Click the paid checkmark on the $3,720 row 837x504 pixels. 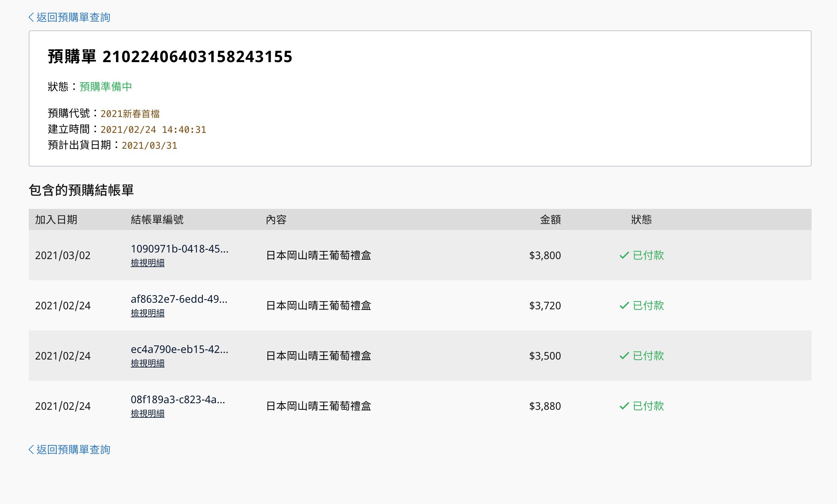(624, 305)
